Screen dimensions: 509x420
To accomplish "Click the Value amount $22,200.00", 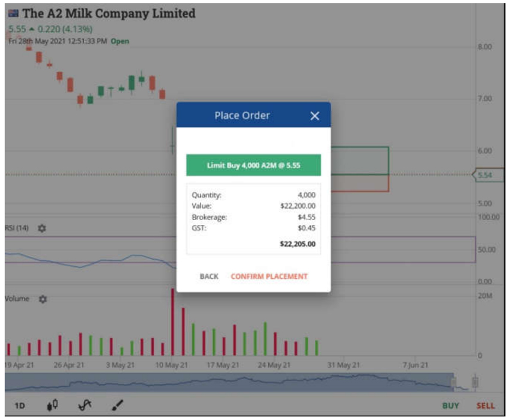I will [x=298, y=206].
